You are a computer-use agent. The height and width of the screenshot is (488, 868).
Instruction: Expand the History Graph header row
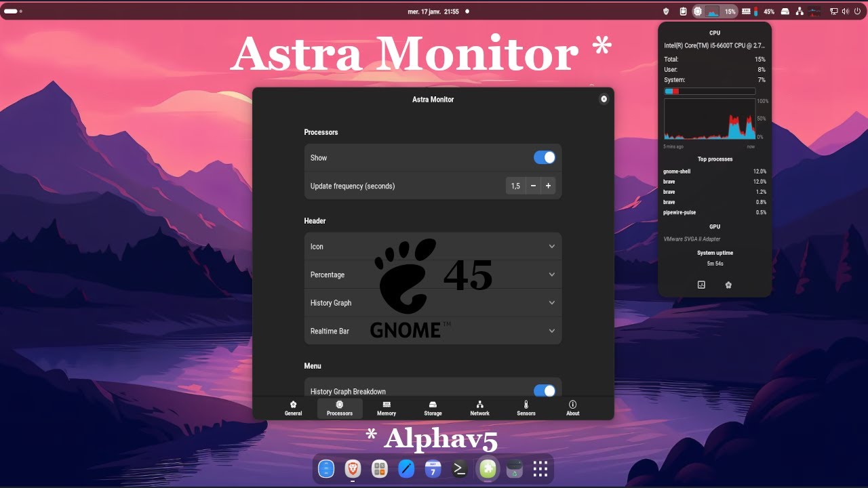(433, 302)
